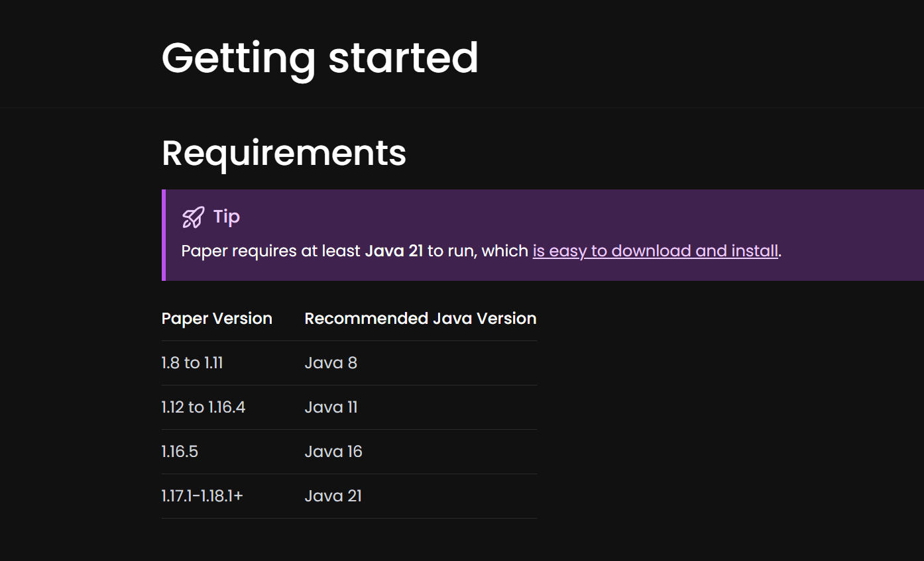Select the '1.16.5' version cell

tap(180, 452)
